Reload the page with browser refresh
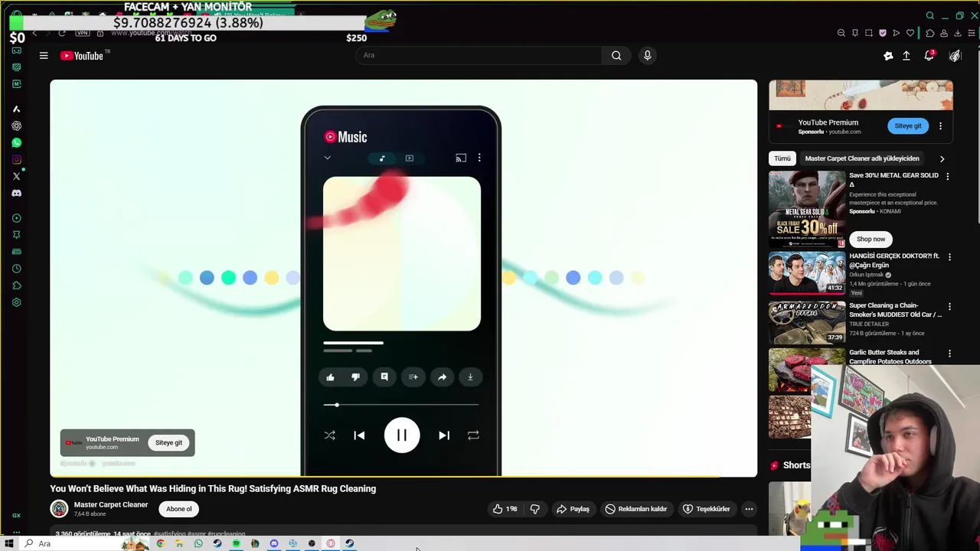 point(62,33)
